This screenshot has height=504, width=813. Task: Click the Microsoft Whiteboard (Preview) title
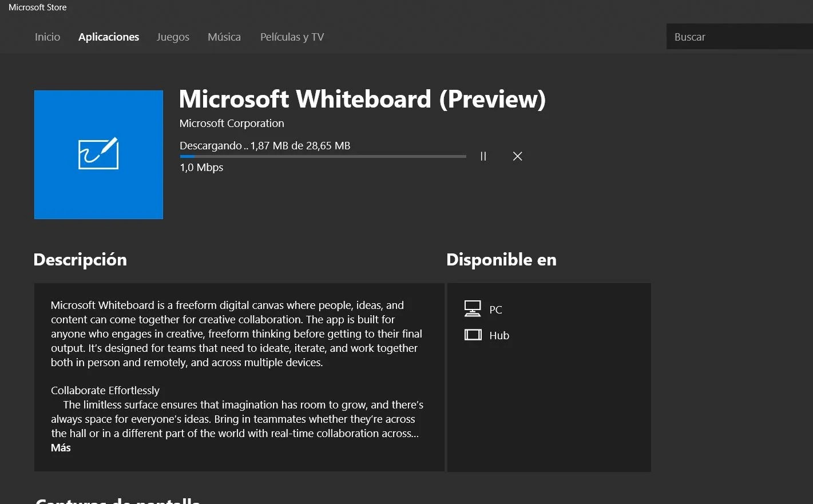(x=362, y=99)
